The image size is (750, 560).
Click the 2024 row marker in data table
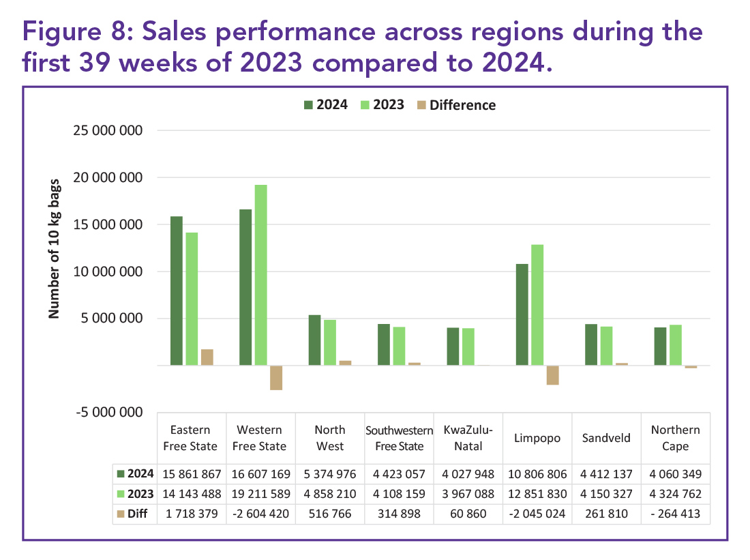121,473
